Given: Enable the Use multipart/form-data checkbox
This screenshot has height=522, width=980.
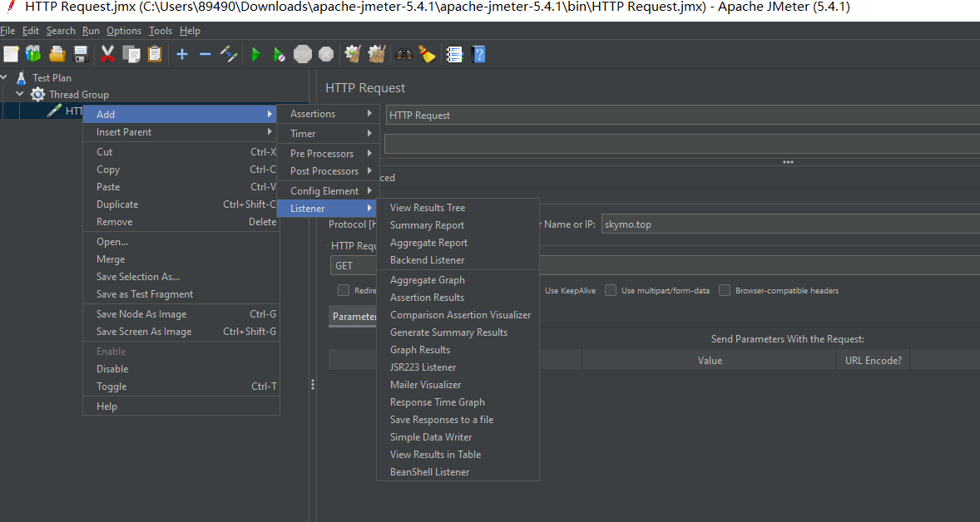Looking at the screenshot, I should click(x=611, y=290).
